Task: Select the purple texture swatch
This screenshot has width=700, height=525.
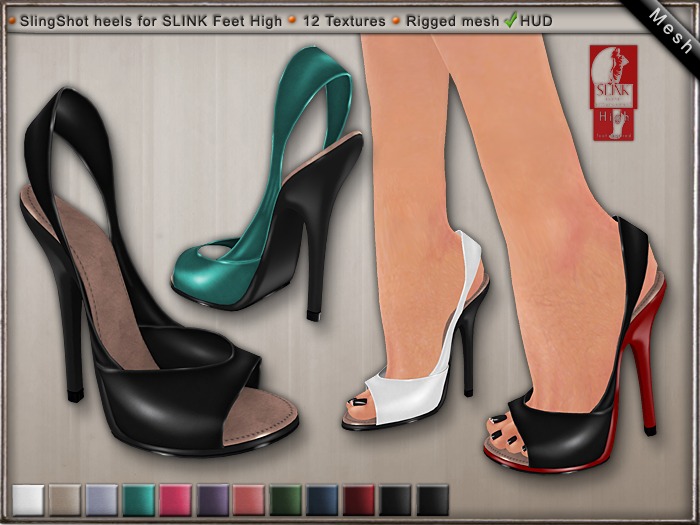Action: tap(212, 500)
